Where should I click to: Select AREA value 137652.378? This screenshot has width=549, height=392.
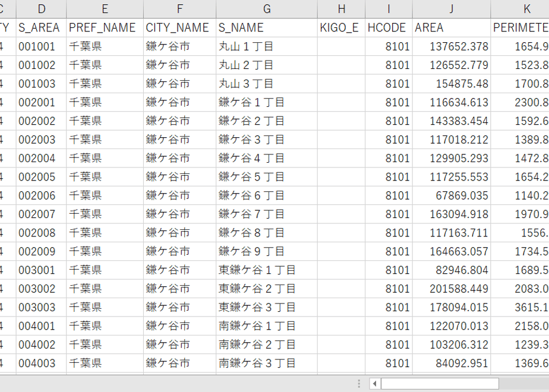(452, 46)
